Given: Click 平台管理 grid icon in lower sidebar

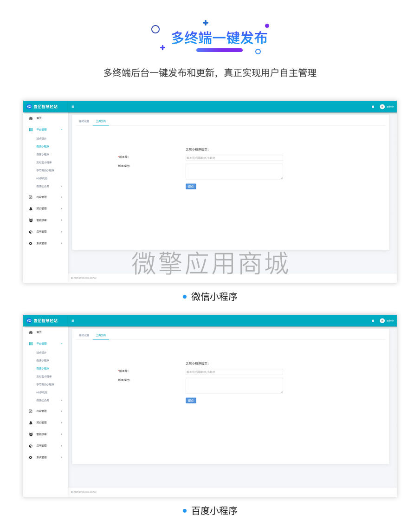Looking at the screenshot, I should click(x=31, y=344).
